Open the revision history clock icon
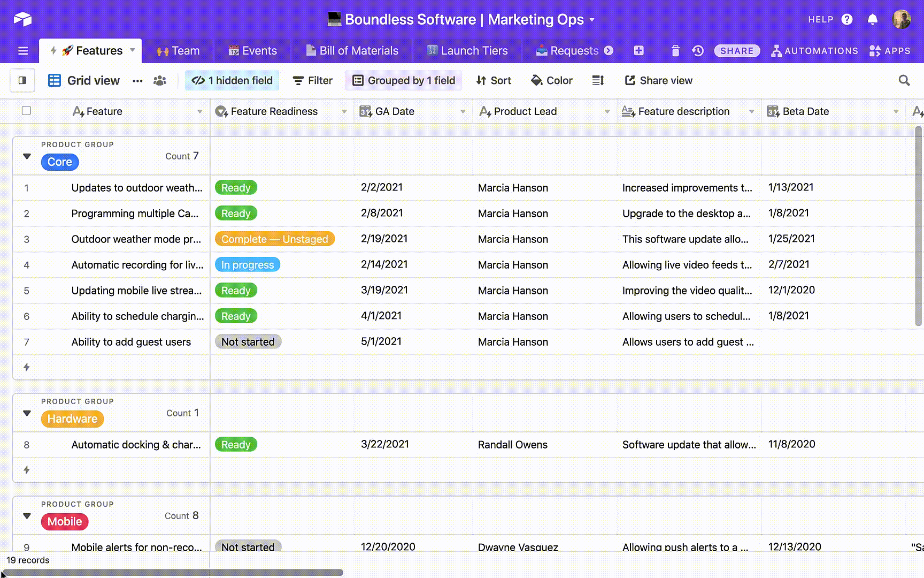 [698, 51]
